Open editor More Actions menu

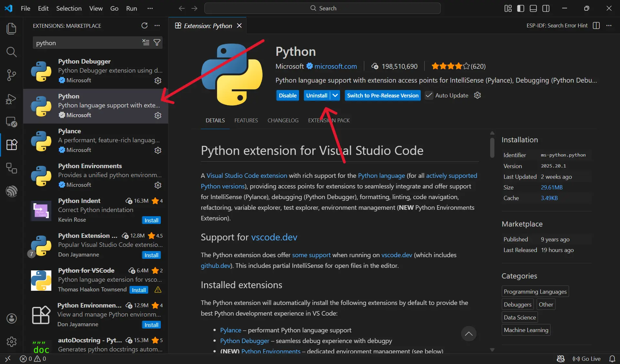[609, 25]
